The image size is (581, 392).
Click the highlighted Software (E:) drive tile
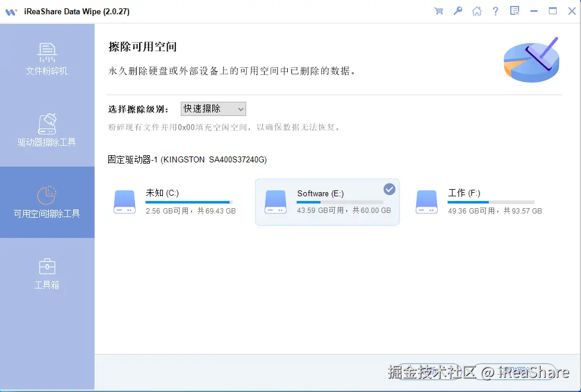[x=327, y=202]
